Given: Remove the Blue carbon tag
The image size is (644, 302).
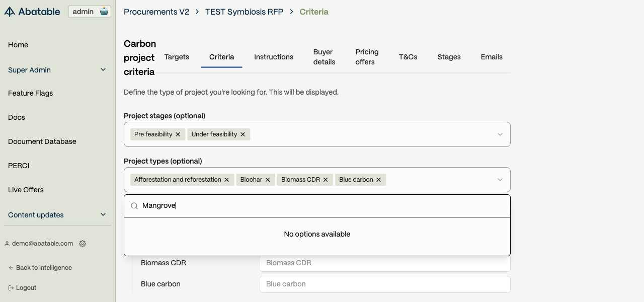Looking at the screenshot, I should tap(378, 180).
